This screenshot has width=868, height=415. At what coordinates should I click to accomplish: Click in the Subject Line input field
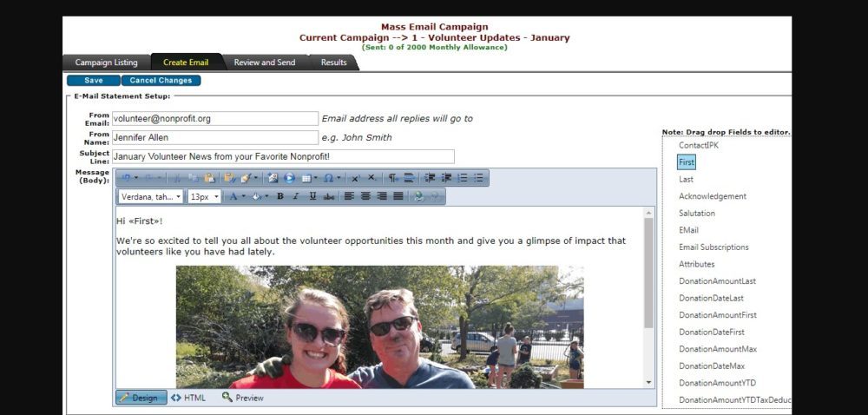point(283,157)
